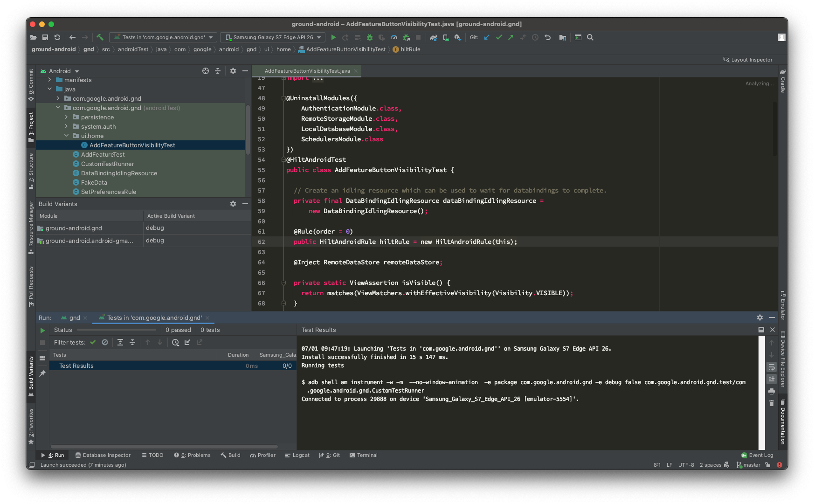Open the SDK Manager icon

[x=457, y=37]
